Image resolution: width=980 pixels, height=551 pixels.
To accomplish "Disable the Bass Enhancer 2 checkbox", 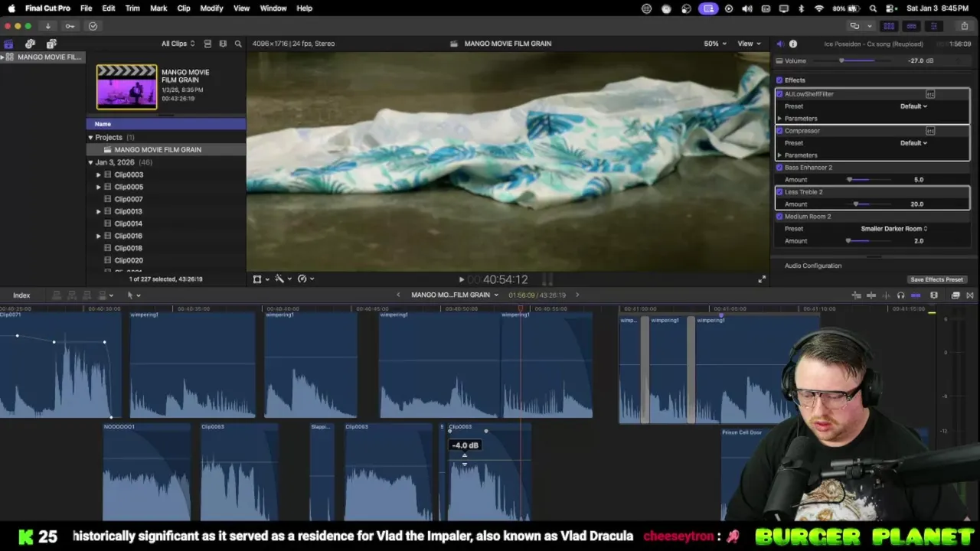I will pyautogui.click(x=779, y=168).
